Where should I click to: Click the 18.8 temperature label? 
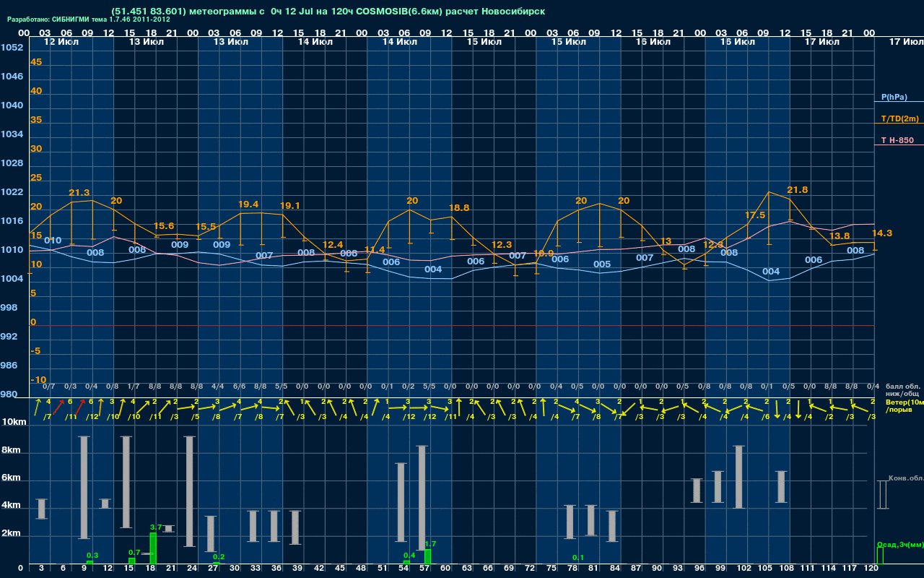pos(459,207)
